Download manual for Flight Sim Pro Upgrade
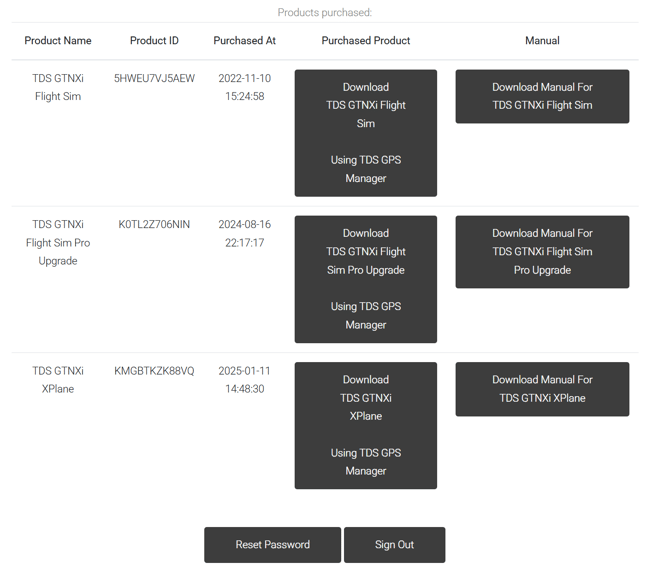This screenshot has width=670, height=580. click(542, 252)
